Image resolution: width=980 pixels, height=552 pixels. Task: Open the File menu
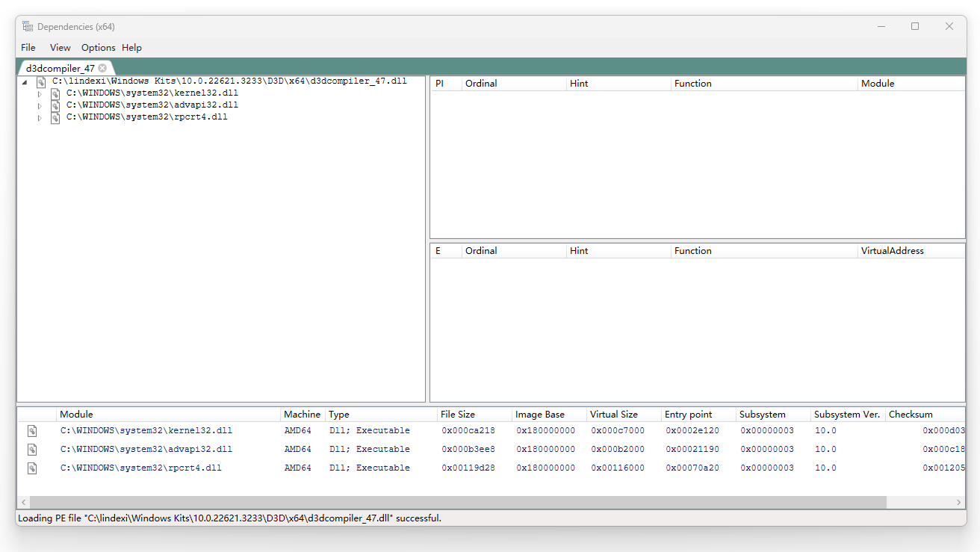(28, 48)
